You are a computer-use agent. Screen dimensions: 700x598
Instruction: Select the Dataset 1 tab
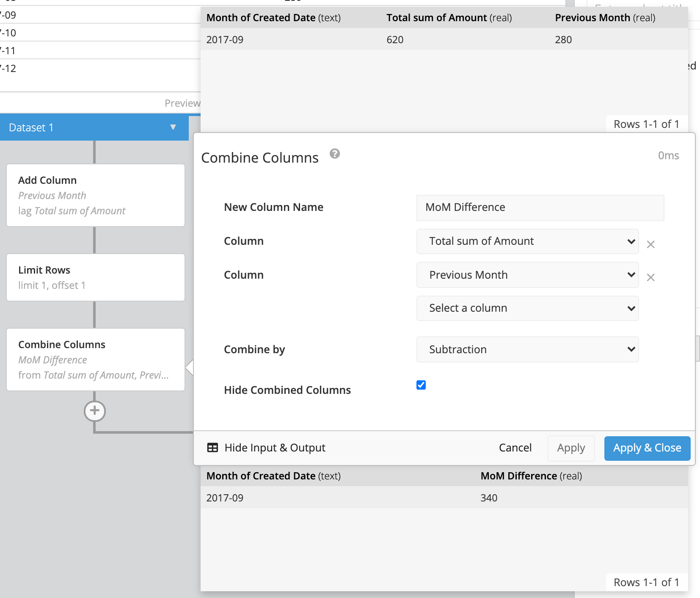[x=94, y=127]
